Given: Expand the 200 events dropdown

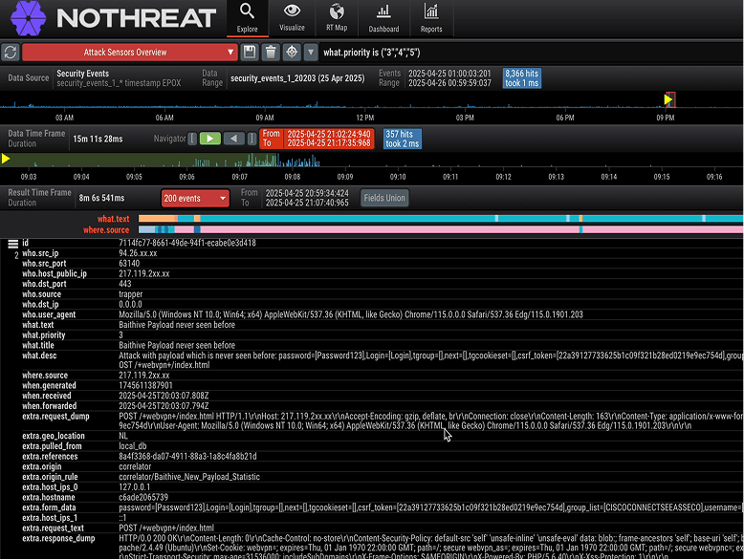Looking at the screenshot, I should coord(195,198).
